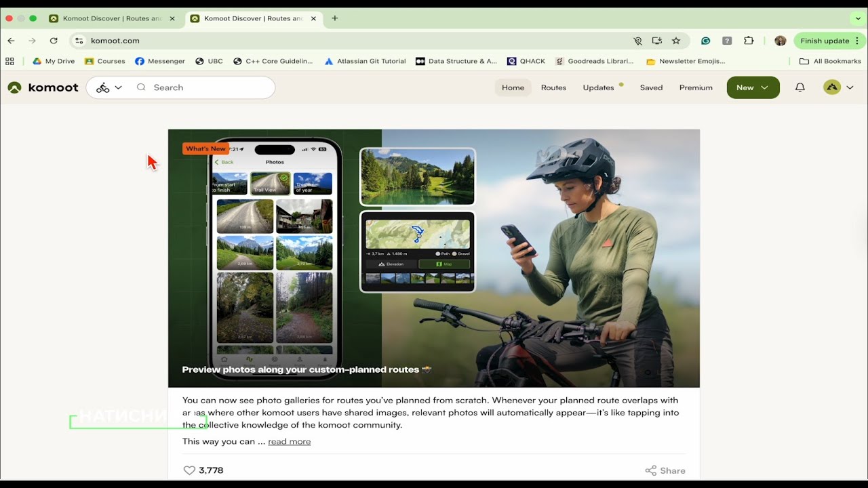Open the My Drive bookmark
The height and width of the screenshot is (488, 868).
54,61
